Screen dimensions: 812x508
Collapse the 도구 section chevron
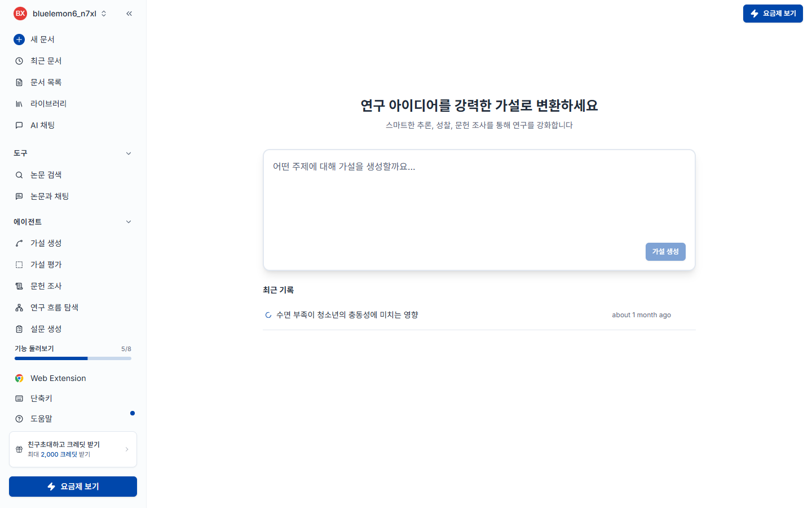(129, 154)
